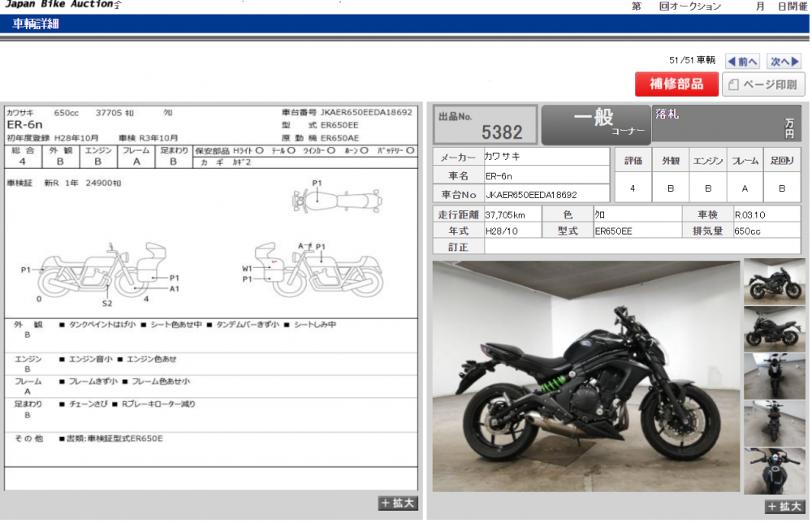Select the 年式 value H28/10
Screen dimensions: 812x523
click(501, 231)
